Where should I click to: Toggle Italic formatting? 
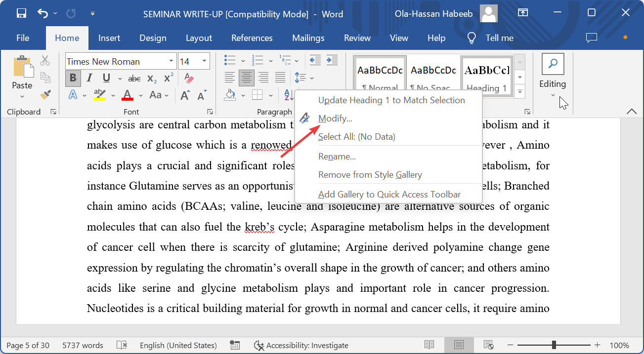click(89, 78)
